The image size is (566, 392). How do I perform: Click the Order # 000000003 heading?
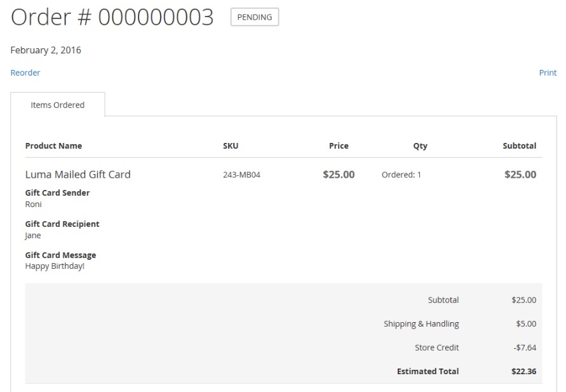[x=112, y=18]
